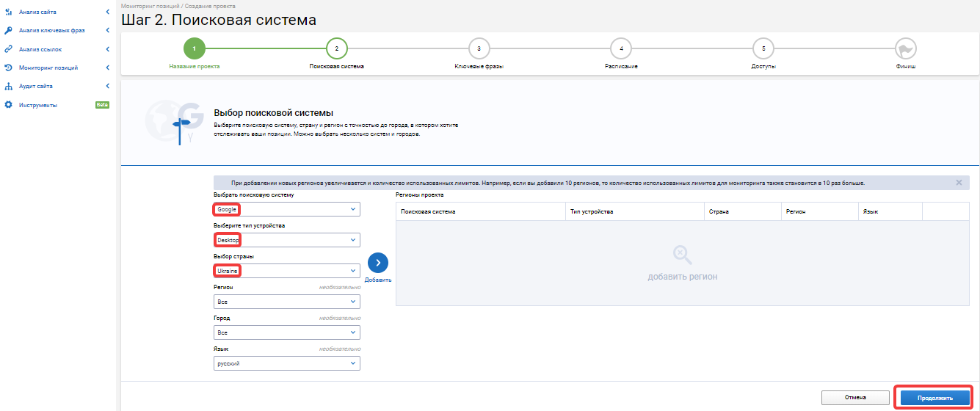The width and height of the screenshot is (980, 411).
Task: Open Аудит сайта in the sidebar
Action: [x=36, y=86]
